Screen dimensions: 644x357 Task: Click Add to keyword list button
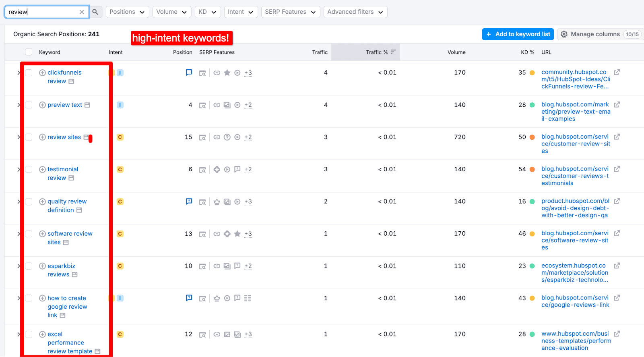(518, 34)
